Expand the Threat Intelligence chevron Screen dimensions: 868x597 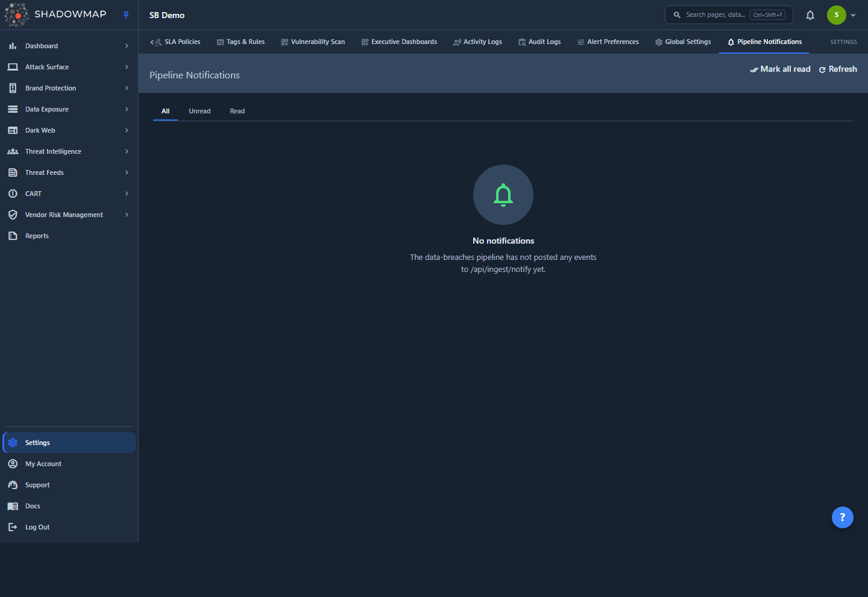click(x=127, y=151)
